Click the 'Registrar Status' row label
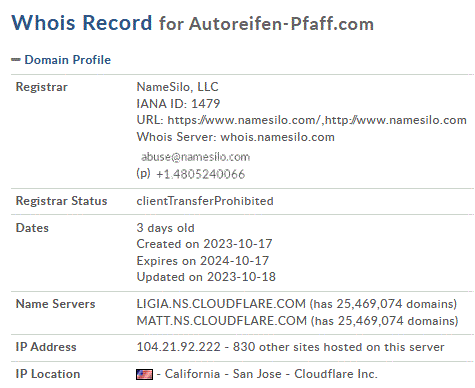Viewport: 475px width, 388px height. point(61,201)
